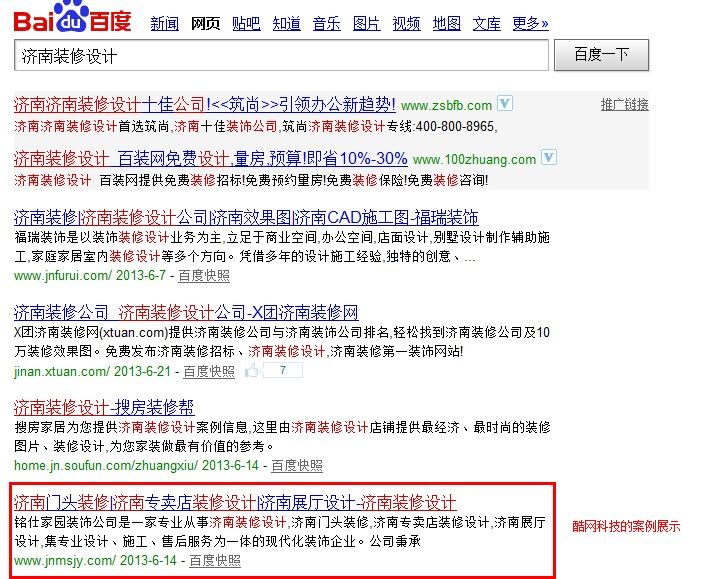Switch to the 知道 tab
Image resolution: width=703 pixels, height=579 pixels.
pos(286,23)
